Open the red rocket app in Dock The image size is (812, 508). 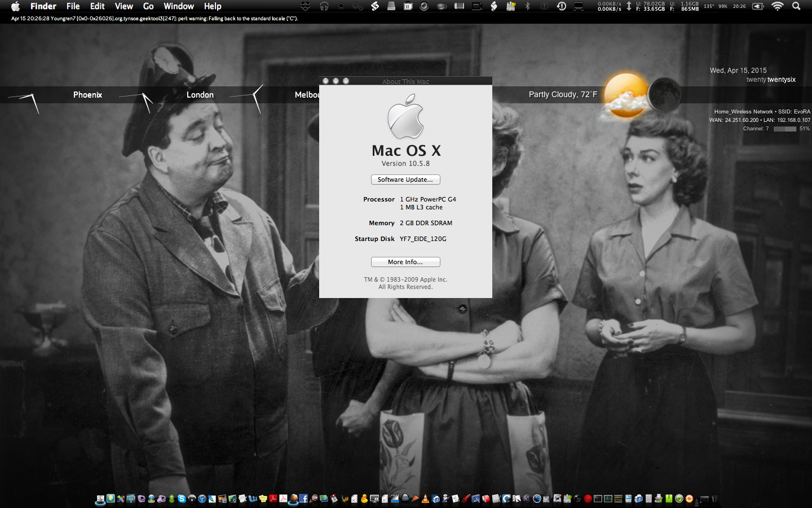pos(466,498)
